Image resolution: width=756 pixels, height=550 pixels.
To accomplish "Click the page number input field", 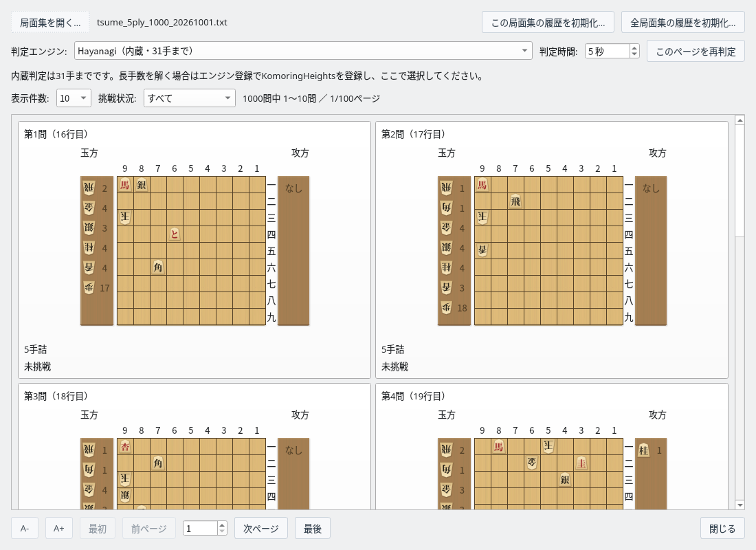I will (200, 528).
